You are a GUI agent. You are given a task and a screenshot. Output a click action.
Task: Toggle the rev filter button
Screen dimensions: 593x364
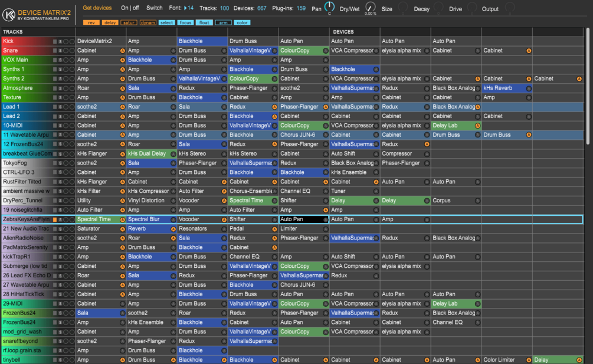point(91,22)
